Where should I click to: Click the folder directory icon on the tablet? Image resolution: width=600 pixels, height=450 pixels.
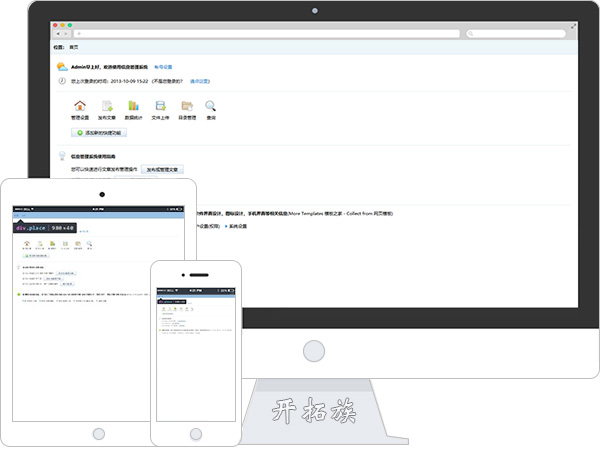tap(78, 243)
